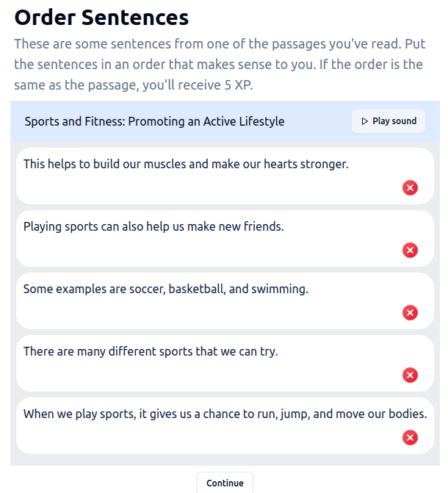Remove the 'When we play sports' sentence
This screenshot has height=493, width=448.
(x=410, y=437)
